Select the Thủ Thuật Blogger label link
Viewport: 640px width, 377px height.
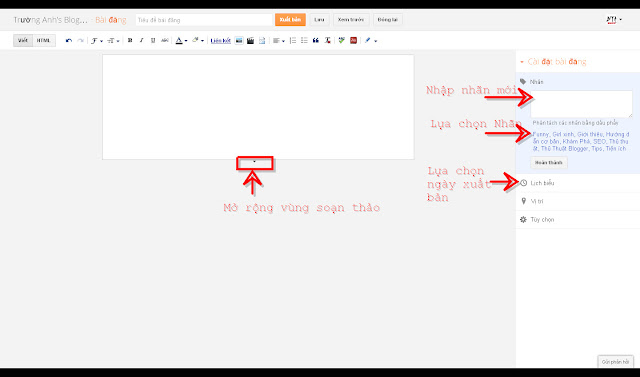564,149
